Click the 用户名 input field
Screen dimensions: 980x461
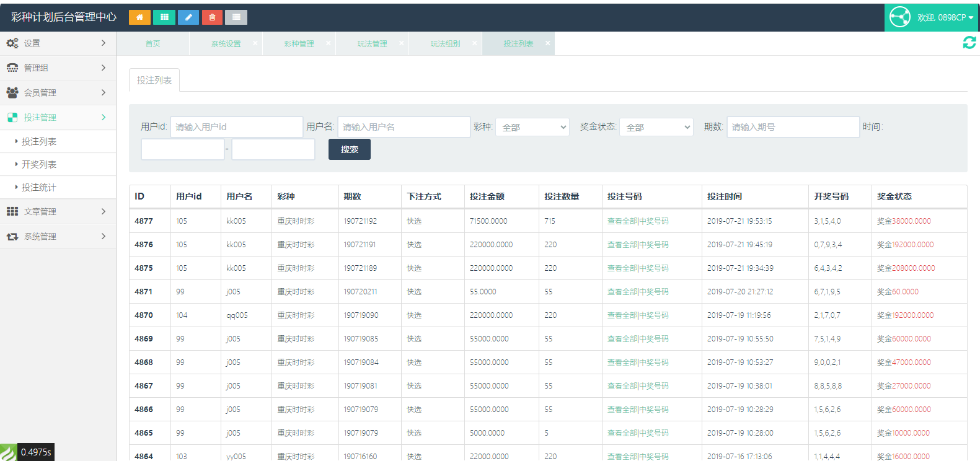coord(404,127)
